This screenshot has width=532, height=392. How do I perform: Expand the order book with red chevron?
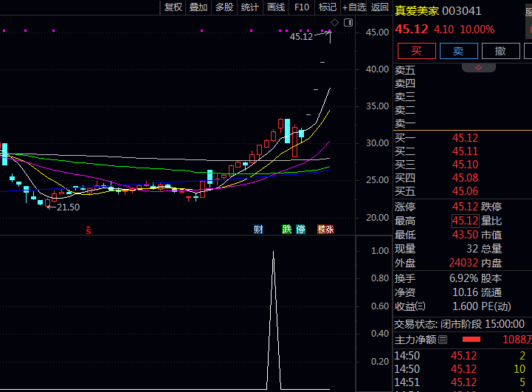(x=479, y=67)
